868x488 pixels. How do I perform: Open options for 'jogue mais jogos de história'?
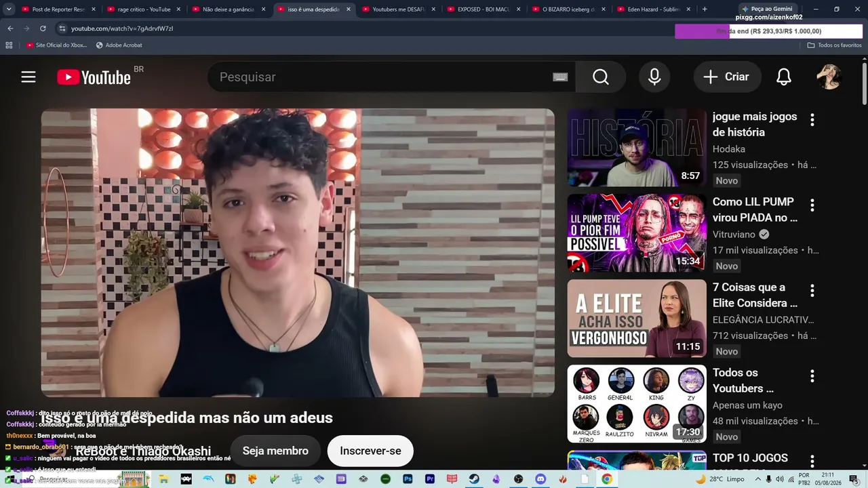coord(812,120)
